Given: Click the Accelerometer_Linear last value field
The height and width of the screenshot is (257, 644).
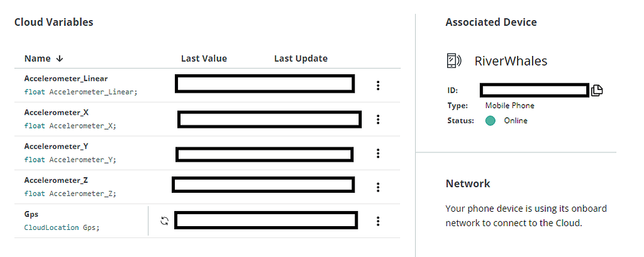Looking at the screenshot, I should pyautogui.click(x=264, y=84).
